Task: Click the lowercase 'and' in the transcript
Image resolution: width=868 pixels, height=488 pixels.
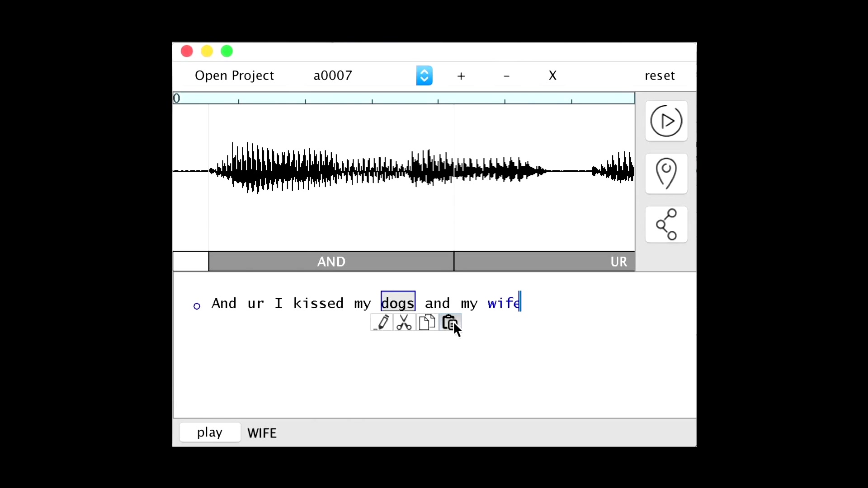Action: coord(437,303)
